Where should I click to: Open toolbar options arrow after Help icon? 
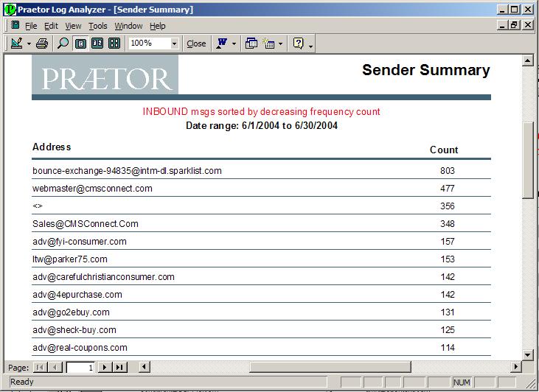(x=310, y=45)
